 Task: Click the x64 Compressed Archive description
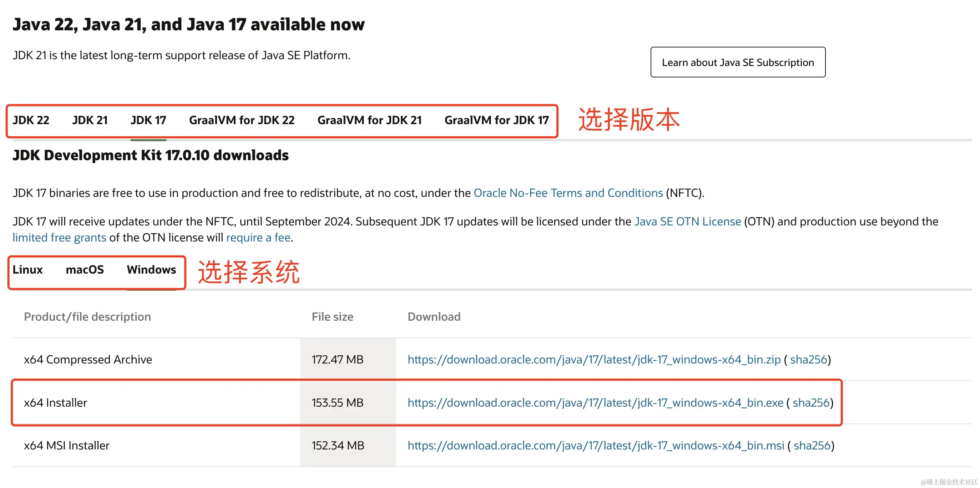88,360
